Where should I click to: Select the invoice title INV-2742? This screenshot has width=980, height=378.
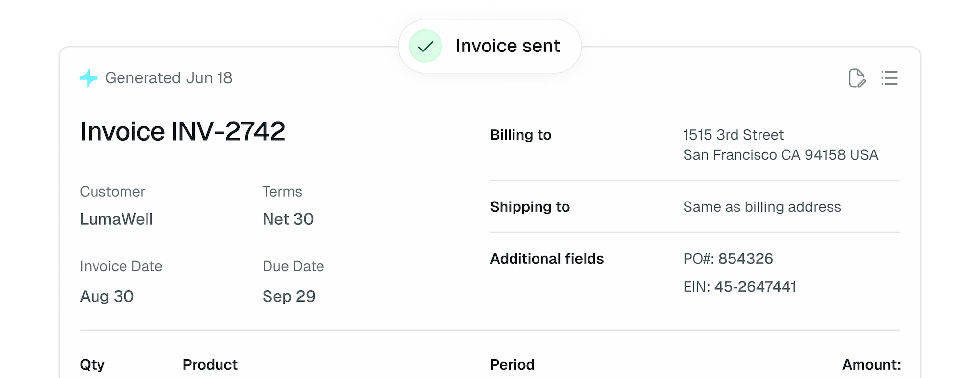[x=184, y=131]
